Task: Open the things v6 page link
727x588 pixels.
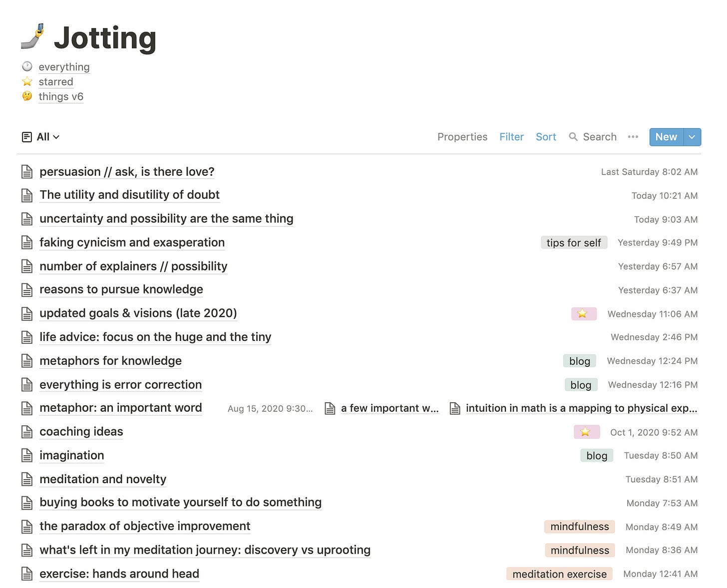Action: click(x=61, y=96)
